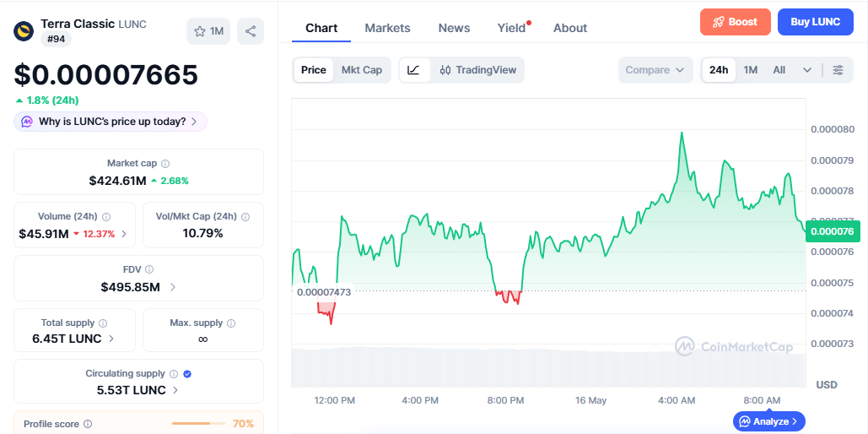The height and width of the screenshot is (434, 868).
Task: Show Vol/Mkt Cap (24h) info icon
Action: point(245,217)
